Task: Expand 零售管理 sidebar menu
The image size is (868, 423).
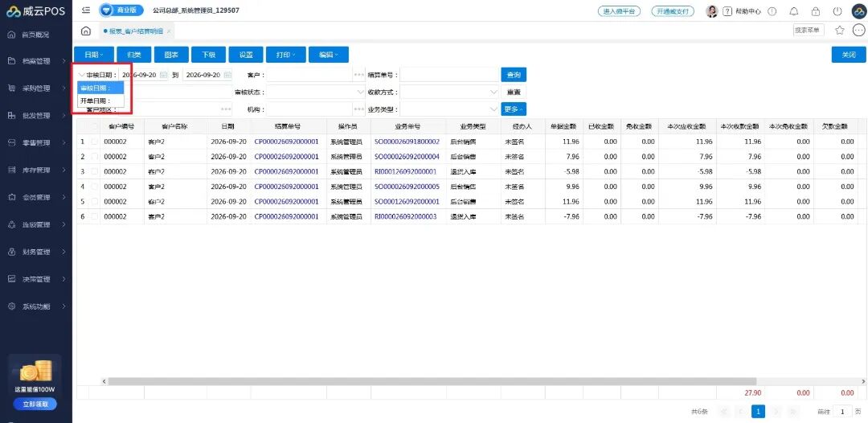Action: [x=36, y=143]
